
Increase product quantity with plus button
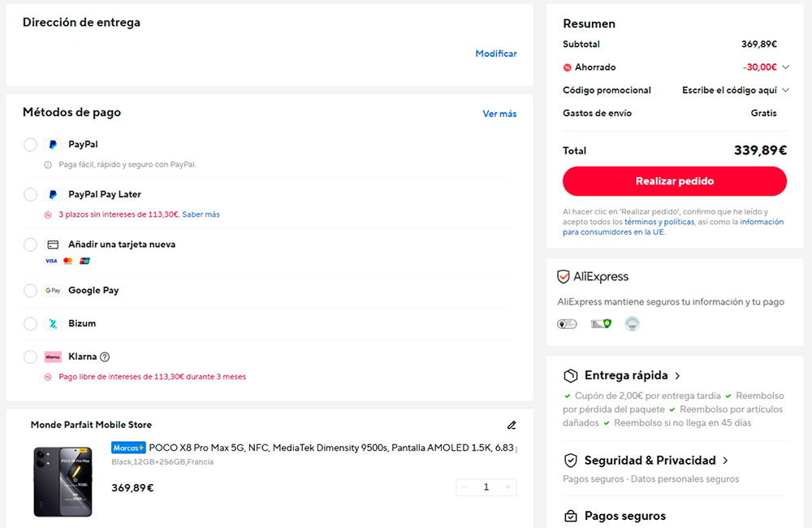508,487
